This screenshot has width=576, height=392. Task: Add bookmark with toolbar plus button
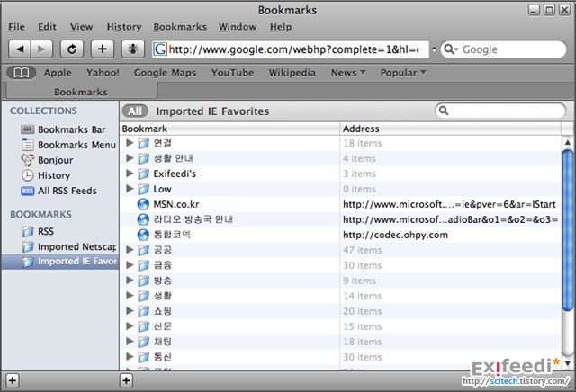coord(103,49)
